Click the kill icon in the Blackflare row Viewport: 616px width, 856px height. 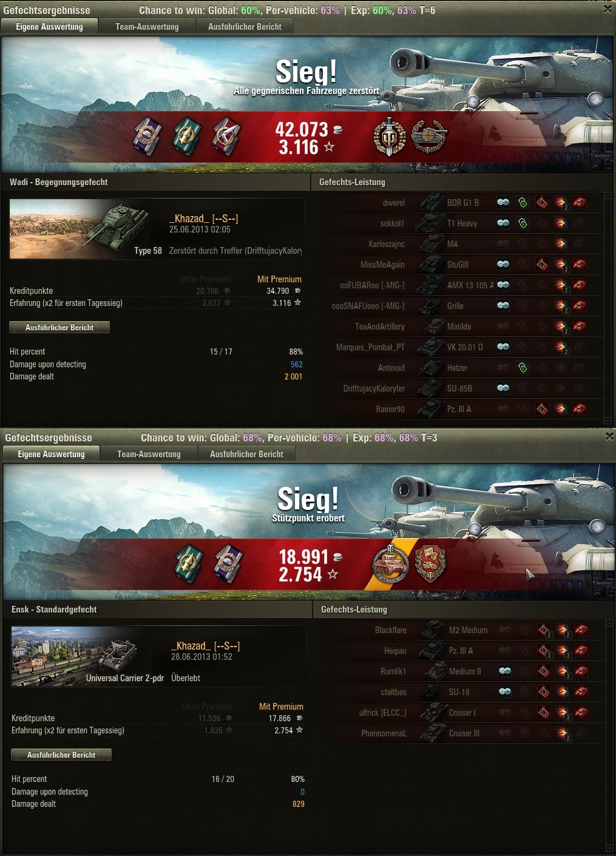(x=581, y=630)
